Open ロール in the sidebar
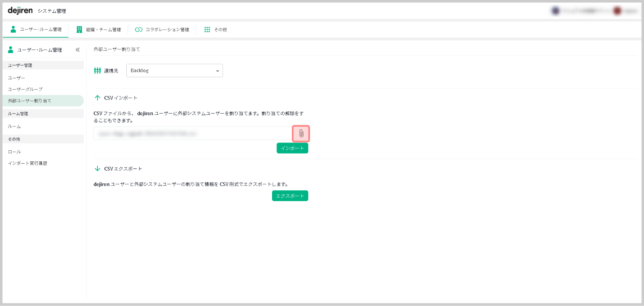Viewport: 644px width, 306px height. point(43,152)
